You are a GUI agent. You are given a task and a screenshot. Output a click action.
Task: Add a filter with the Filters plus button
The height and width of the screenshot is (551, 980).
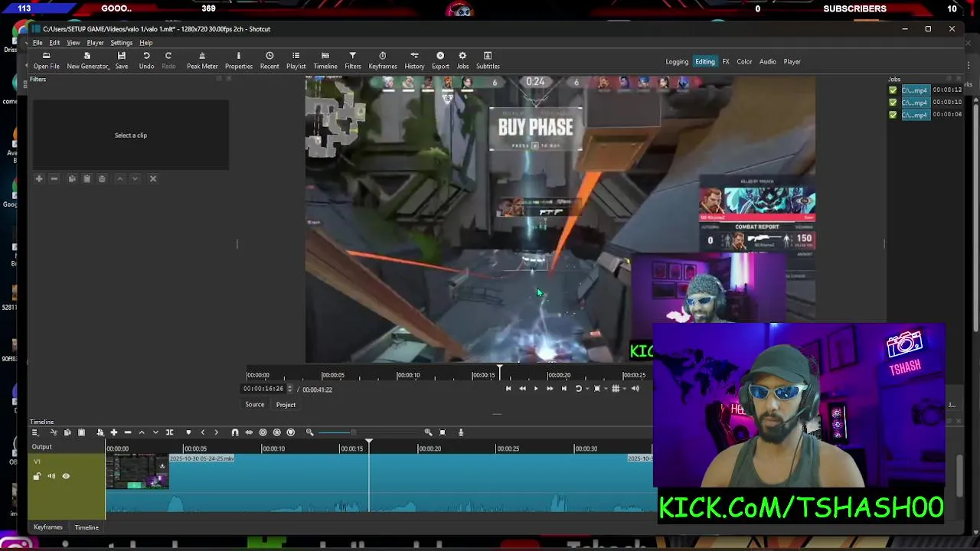(39, 178)
